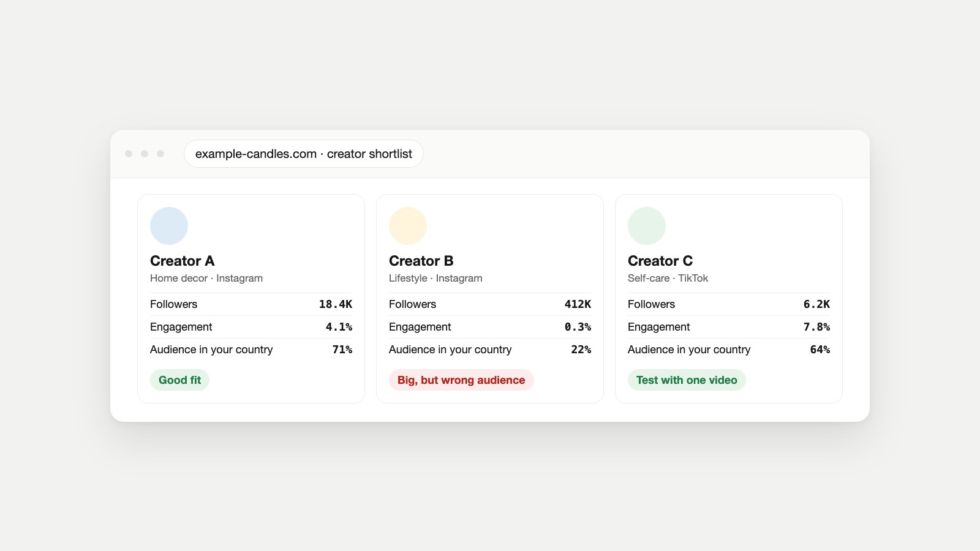This screenshot has height=551, width=980.
Task: Click the 64% audience value
Action: (820, 350)
